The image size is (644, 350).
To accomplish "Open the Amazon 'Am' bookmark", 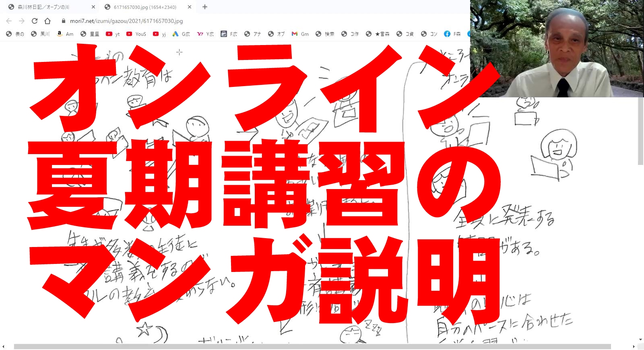I will 65,34.
